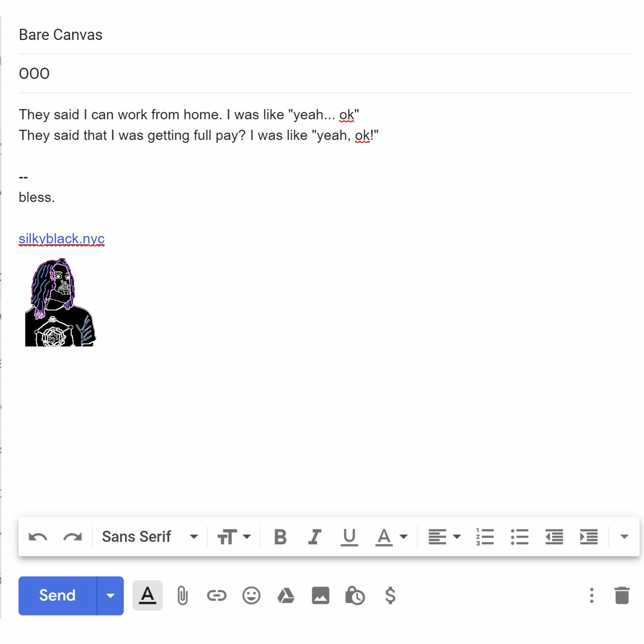The image size is (644, 644).
Task: Open the text color picker
Action: [x=391, y=537]
